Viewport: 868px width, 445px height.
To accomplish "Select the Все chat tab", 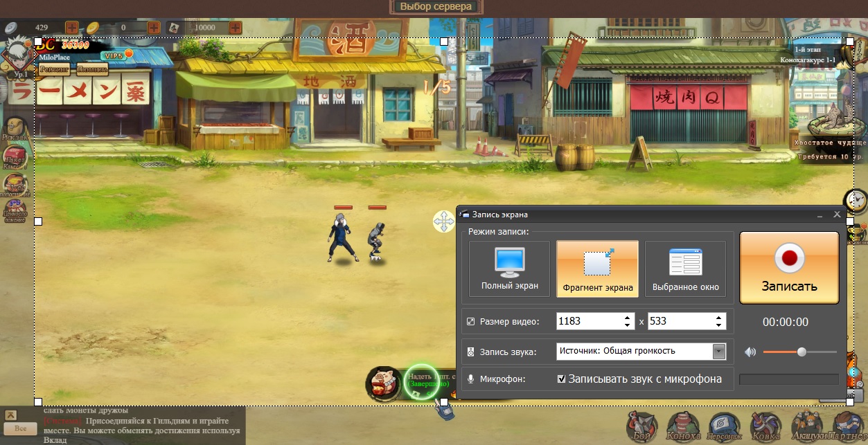I will coord(21,429).
